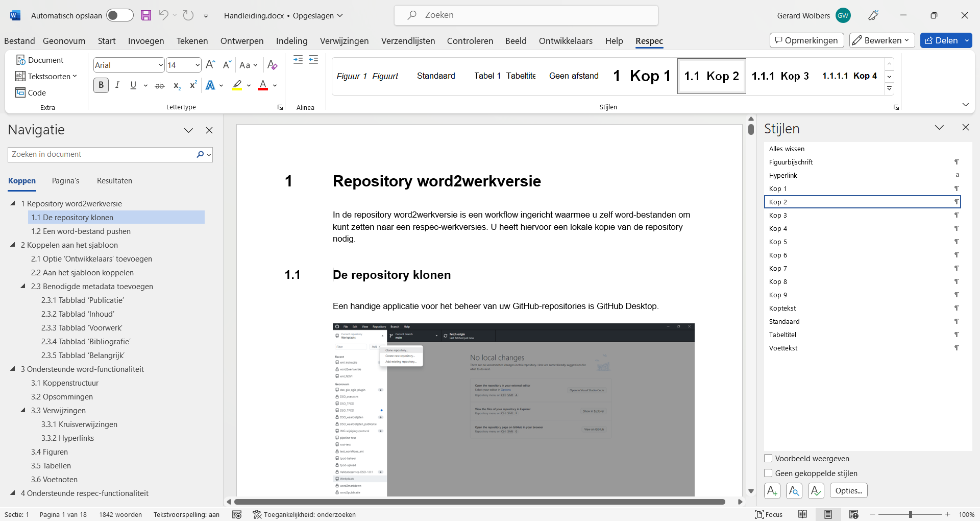Enable Voorbeeld weergeven checkbox
The image size is (980, 521).
coord(768,458)
